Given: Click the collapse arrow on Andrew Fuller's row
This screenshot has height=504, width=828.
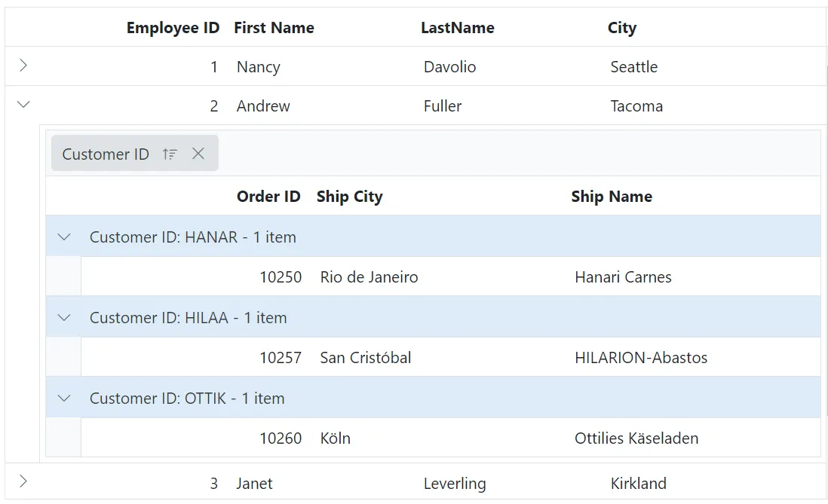Looking at the screenshot, I should pos(23,105).
